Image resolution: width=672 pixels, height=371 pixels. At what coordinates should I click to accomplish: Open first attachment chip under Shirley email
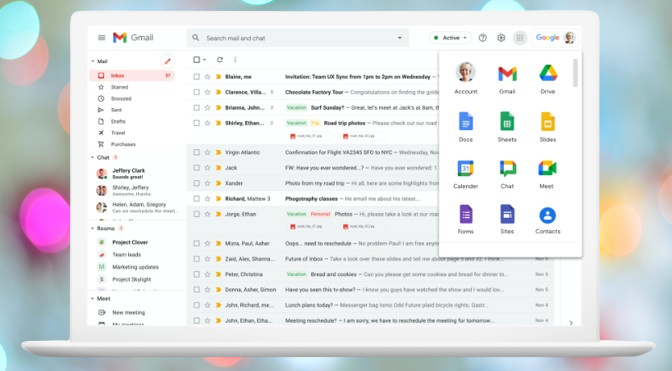point(311,136)
